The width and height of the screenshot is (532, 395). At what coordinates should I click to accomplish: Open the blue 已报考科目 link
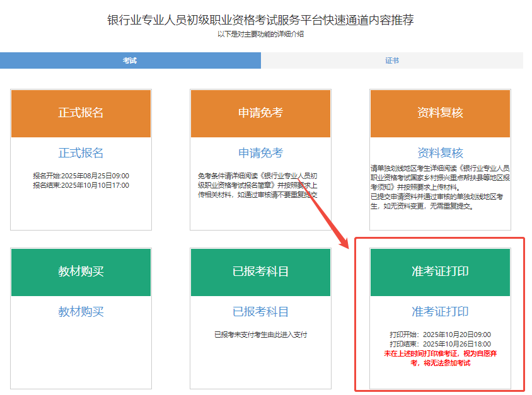260,312
